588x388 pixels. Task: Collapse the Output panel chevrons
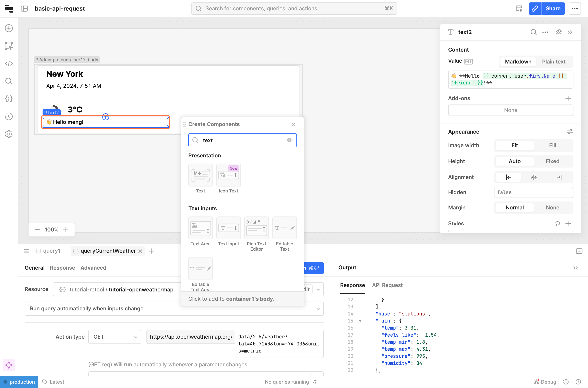point(575,268)
